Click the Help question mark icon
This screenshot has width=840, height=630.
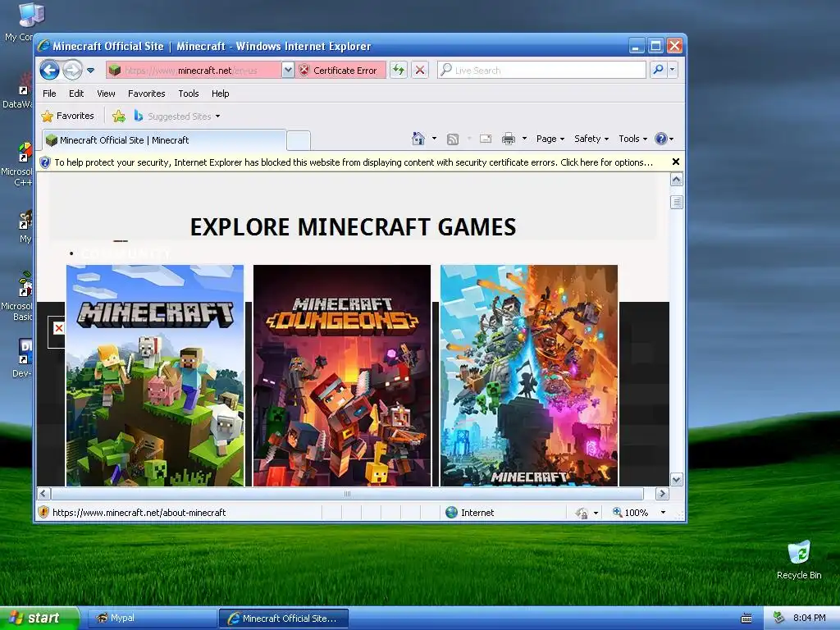[661, 139]
